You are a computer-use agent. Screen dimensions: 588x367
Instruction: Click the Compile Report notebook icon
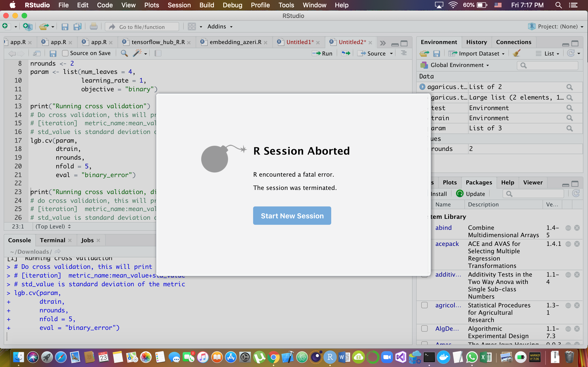[x=158, y=53]
